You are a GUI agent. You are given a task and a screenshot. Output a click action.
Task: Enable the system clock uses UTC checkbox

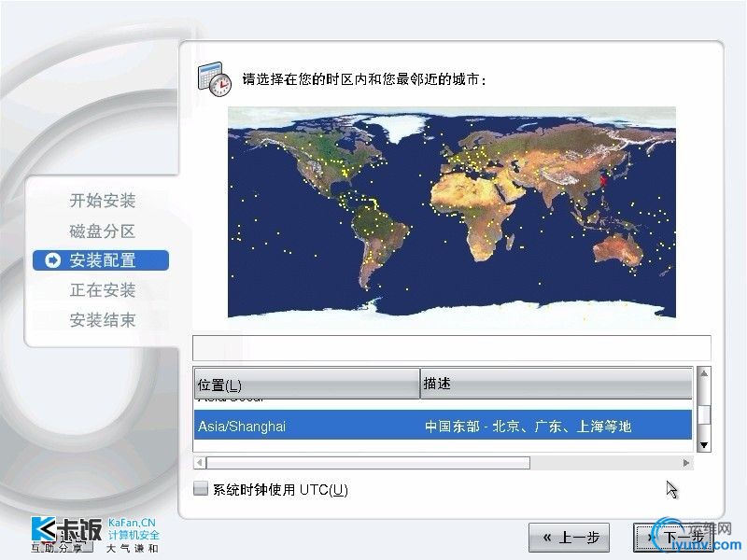click(x=201, y=488)
